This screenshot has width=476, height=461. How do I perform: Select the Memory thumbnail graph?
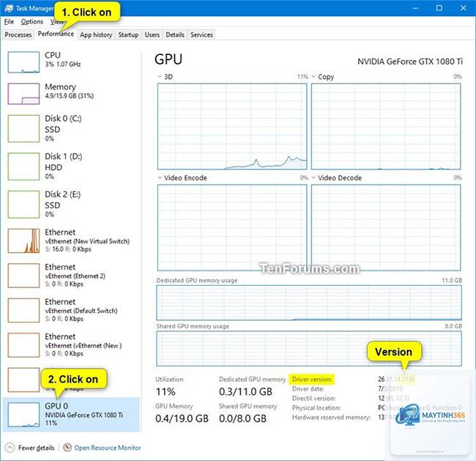click(23, 94)
